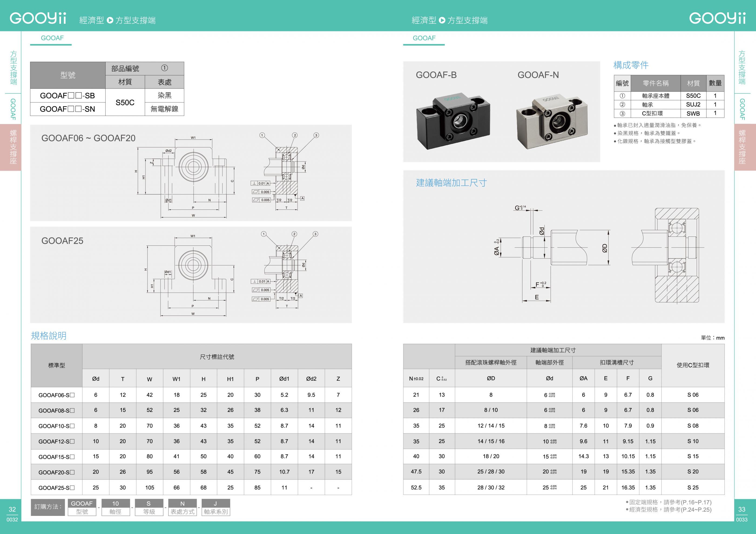The image size is (756, 534).
Task: Click the J 軸承系列 box in ordering method
Action: (x=216, y=507)
